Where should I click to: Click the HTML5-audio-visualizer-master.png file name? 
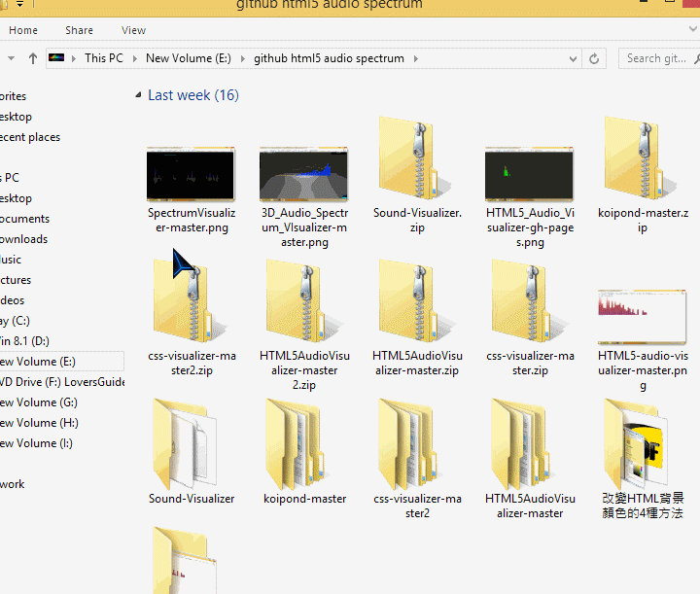[x=643, y=370]
